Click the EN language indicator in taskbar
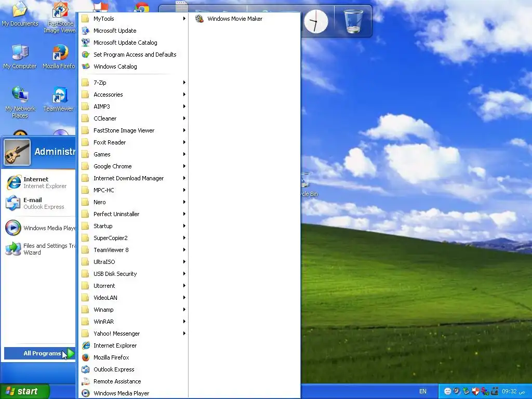 (x=423, y=391)
